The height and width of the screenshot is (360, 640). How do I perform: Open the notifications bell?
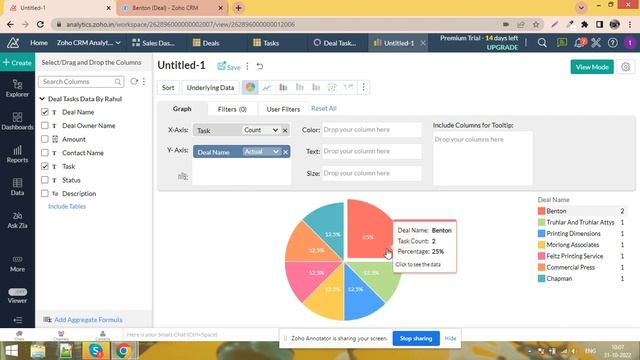pos(579,43)
